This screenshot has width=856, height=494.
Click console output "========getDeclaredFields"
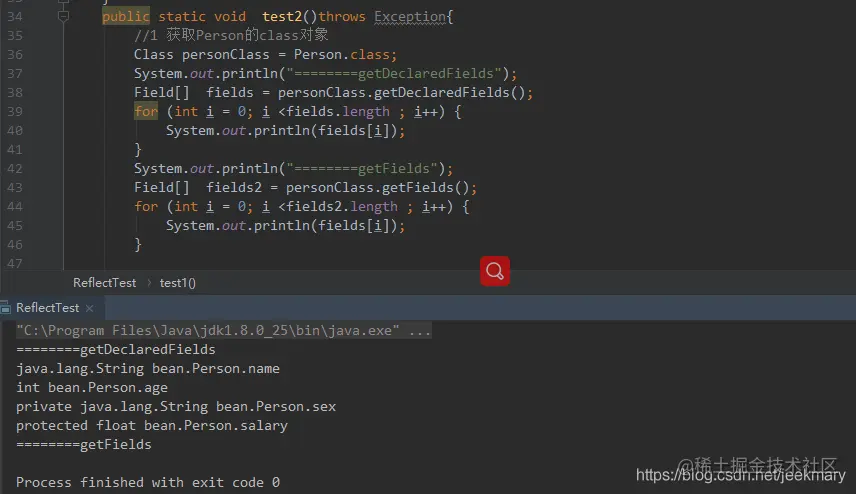click(116, 349)
